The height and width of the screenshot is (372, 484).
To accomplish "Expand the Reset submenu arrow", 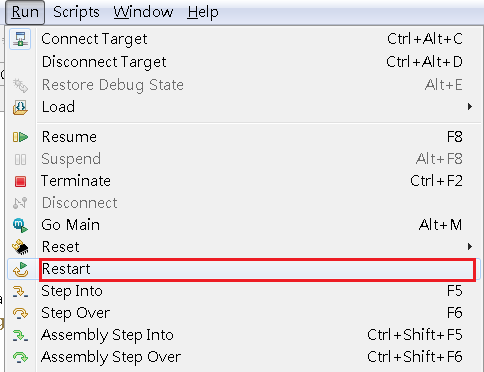I will coord(470,247).
